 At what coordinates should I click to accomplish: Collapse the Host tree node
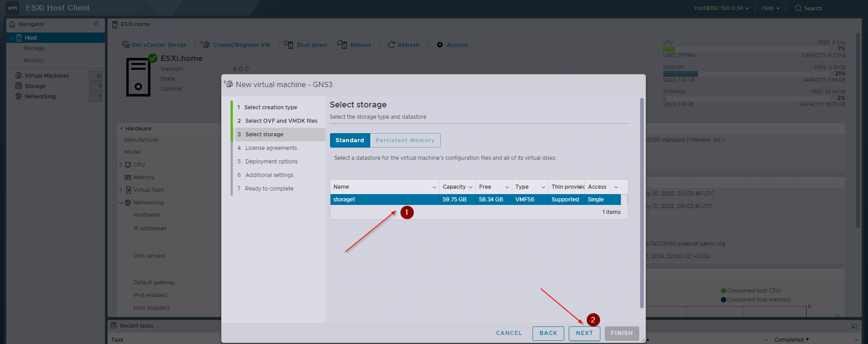point(12,38)
